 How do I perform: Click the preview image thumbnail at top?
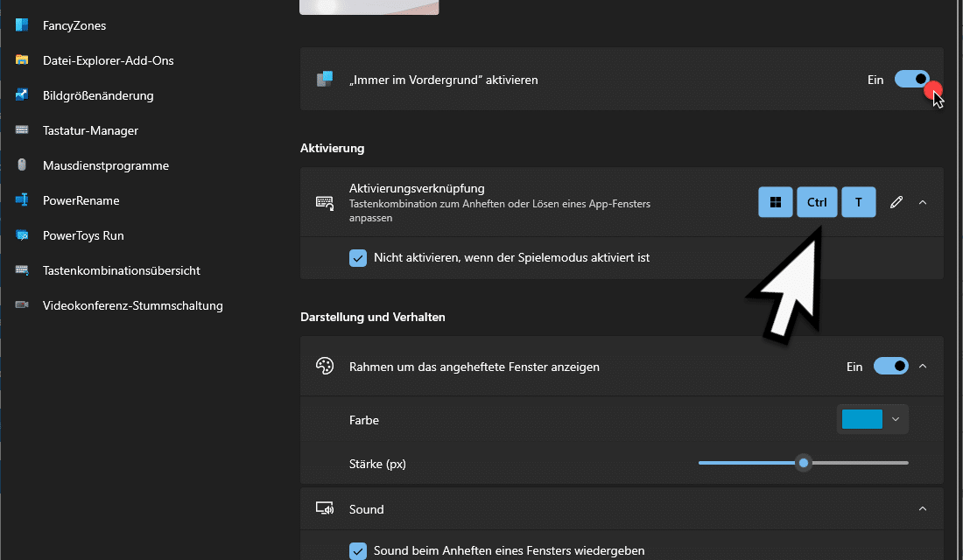point(369,7)
